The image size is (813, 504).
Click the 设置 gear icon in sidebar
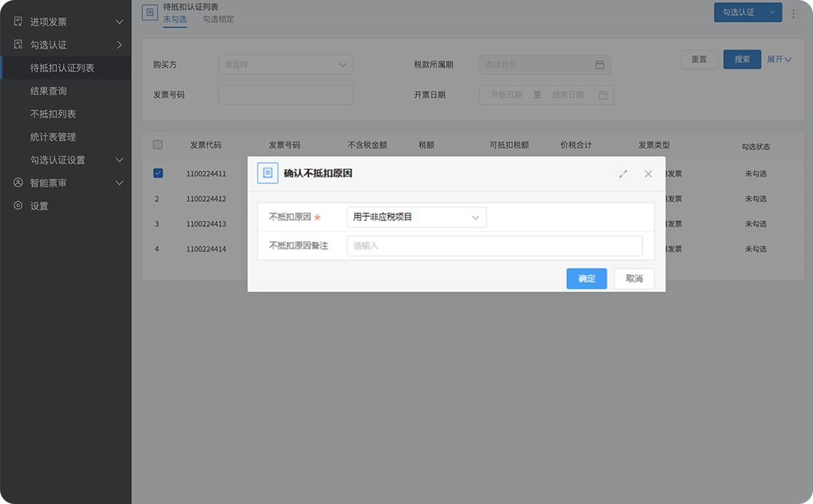(x=18, y=206)
